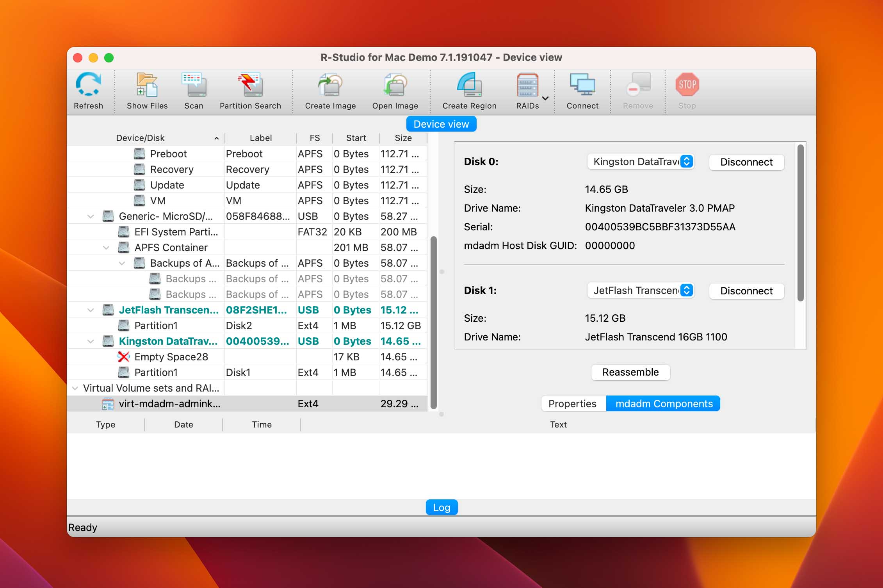Click the device tree scrollbar
The image size is (883, 588).
(x=433, y=323)
